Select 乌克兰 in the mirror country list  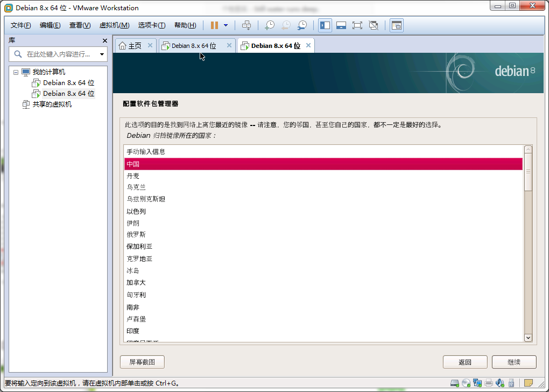323,187
